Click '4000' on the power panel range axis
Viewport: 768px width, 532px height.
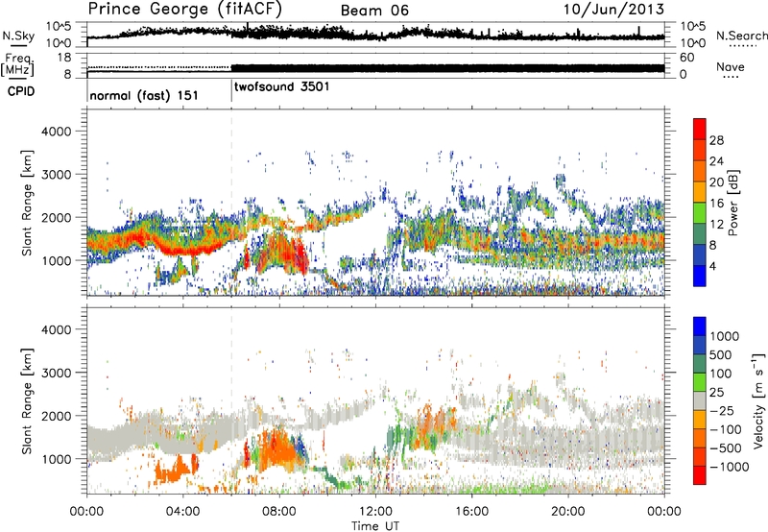(x=57, y=132)
